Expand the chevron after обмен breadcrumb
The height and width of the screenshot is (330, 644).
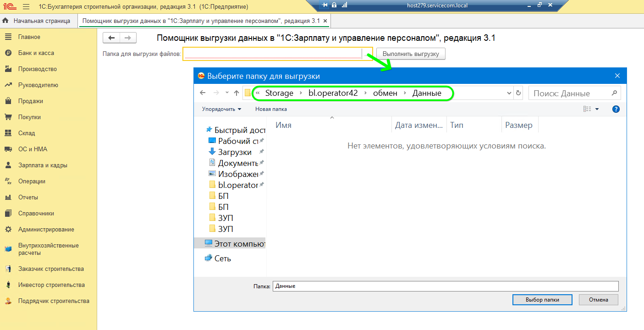(405, 93)
